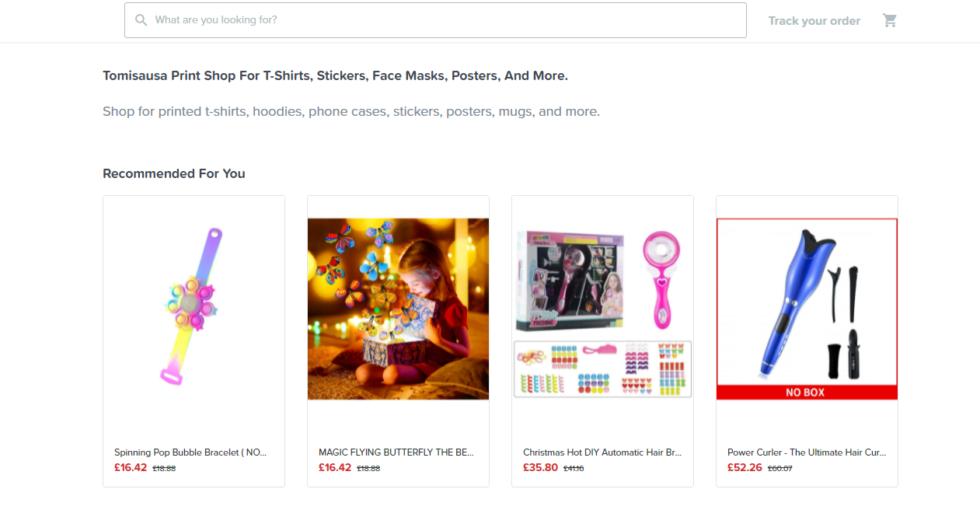Click the shopping cart icon
Viewport: 980px width, 517px height.
[890, 21]
